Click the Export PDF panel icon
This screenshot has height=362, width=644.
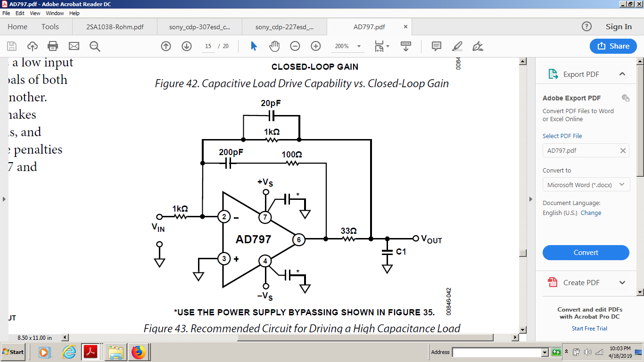(x=553, y=74)
